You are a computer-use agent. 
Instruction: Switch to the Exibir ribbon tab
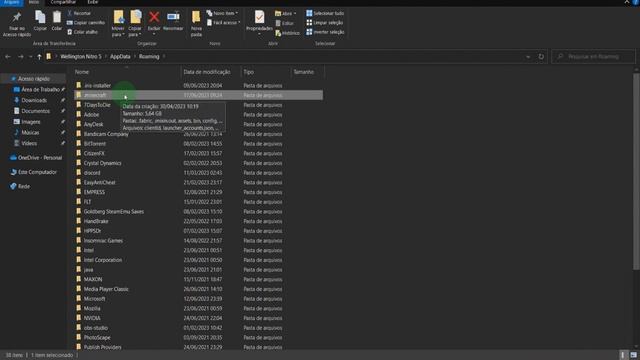pyautogui.click(x=93, y=2)
